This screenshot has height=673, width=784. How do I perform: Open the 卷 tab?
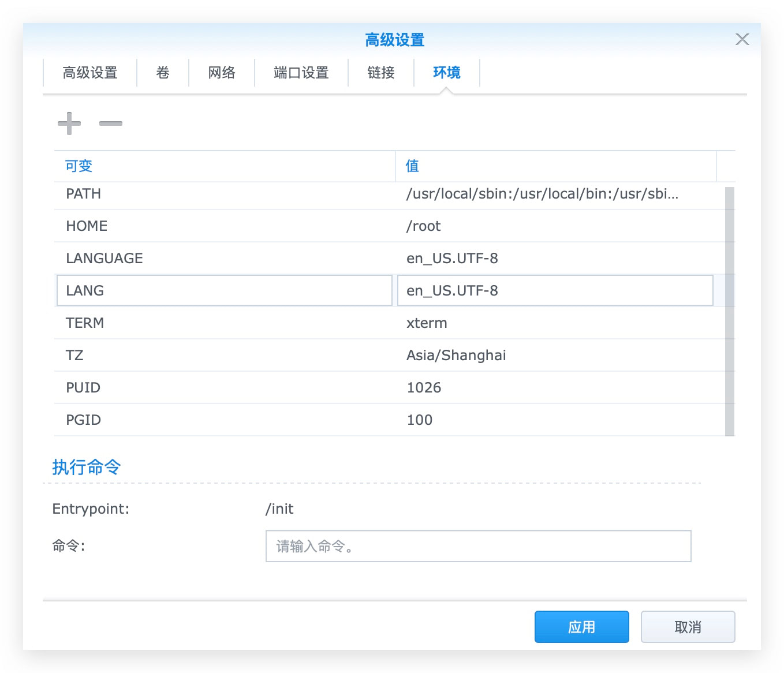pyautogui.click(x=163, y=73)
